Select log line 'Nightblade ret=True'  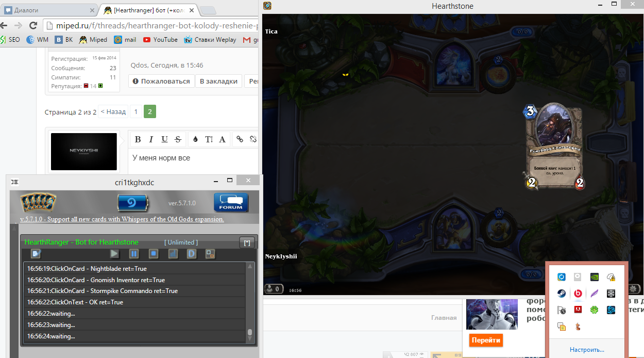pos(135,268)
